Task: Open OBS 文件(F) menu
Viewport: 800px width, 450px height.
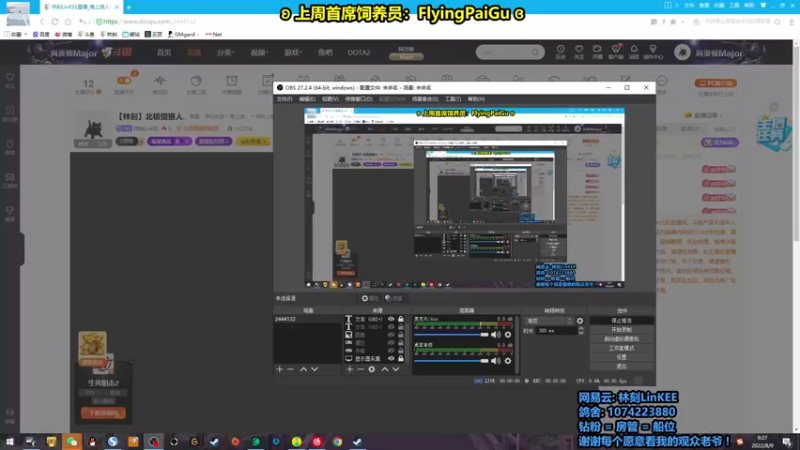Action: click(284, 99)
